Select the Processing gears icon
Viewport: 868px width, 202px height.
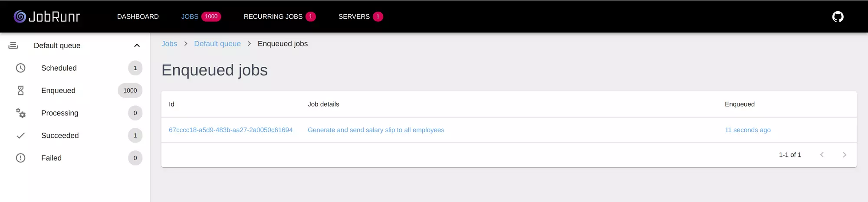click(20, 113)
